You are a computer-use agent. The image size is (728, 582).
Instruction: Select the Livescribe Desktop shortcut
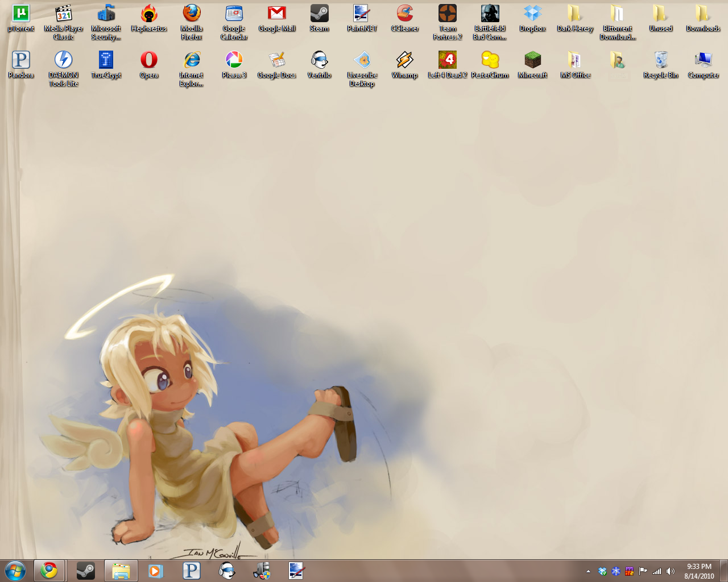362,60
